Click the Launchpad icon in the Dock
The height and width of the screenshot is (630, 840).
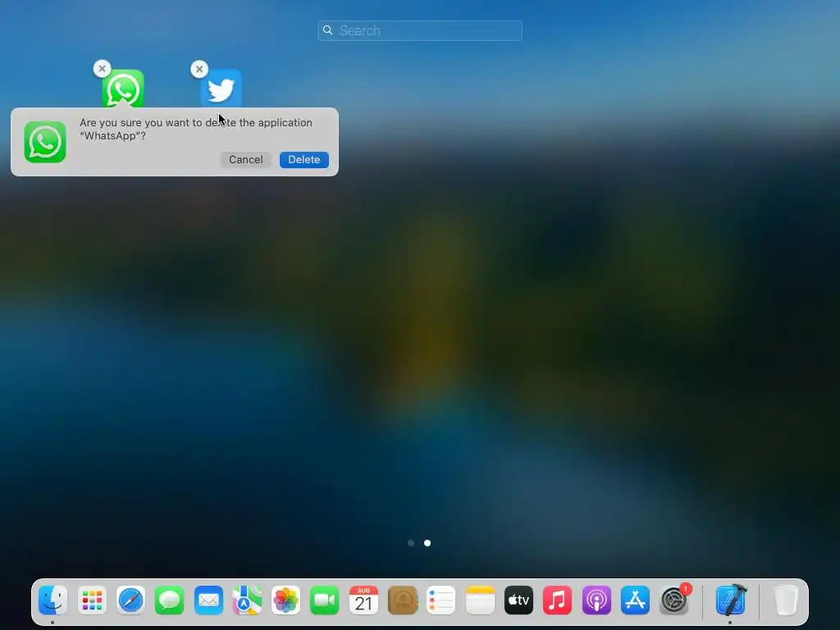coord(92,600)
